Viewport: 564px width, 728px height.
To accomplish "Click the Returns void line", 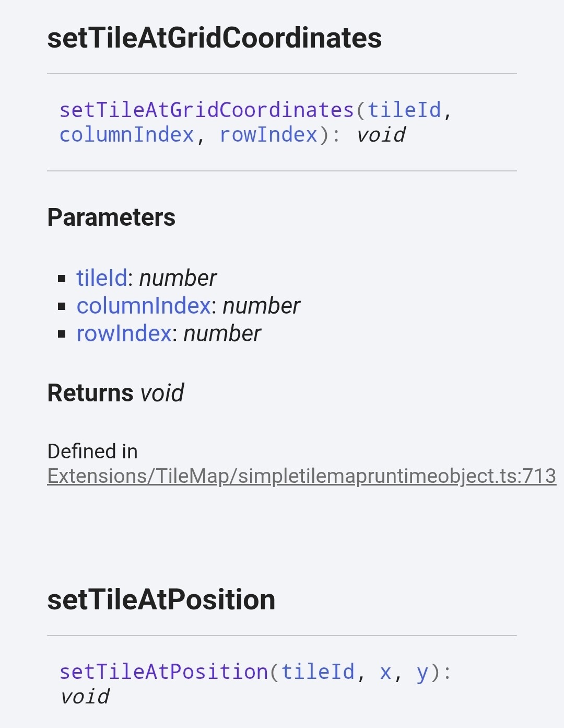I will coord(115,393).
